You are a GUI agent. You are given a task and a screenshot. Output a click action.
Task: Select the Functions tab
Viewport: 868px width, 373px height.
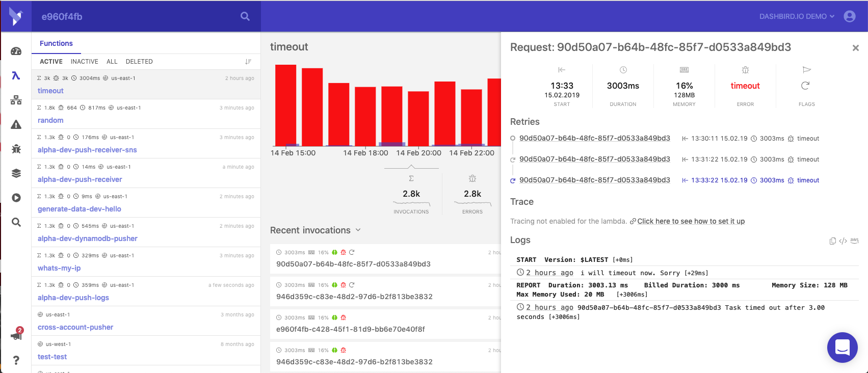pyautogui.click(x=56, y=43)
